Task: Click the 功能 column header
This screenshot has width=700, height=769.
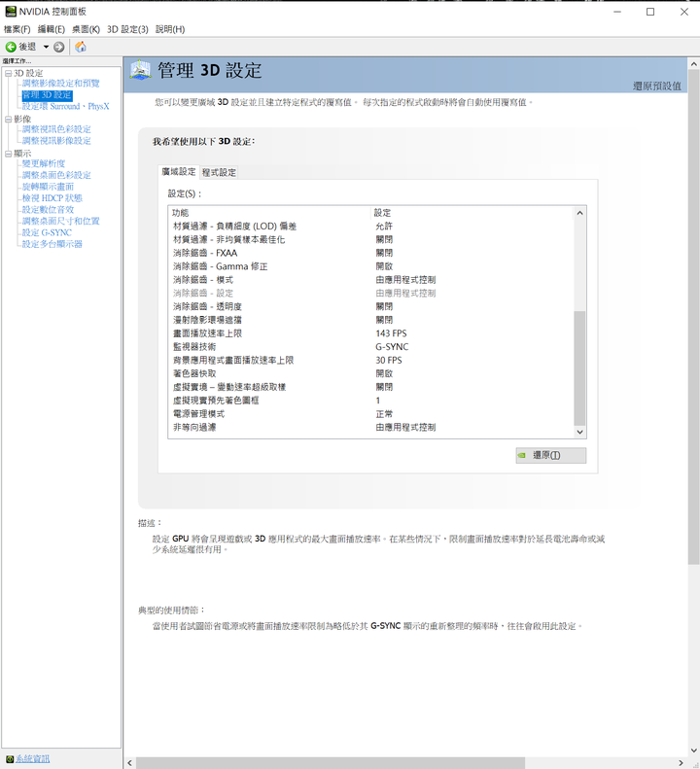Action: pyautogui.click(x=269, y=213)
